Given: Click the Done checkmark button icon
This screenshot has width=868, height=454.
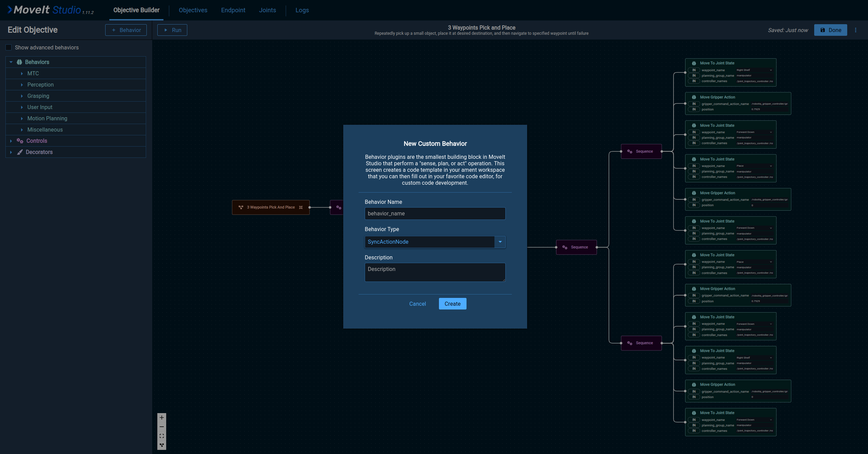Looking at the screenshot, I should [x=823, y=30].
